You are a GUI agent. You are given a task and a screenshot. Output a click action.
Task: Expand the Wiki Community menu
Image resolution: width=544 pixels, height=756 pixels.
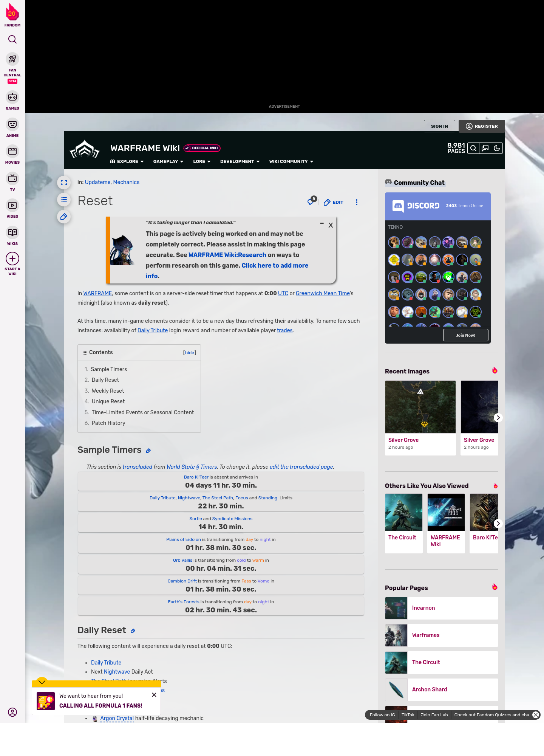pyautogui.click(x=291, y=161)
